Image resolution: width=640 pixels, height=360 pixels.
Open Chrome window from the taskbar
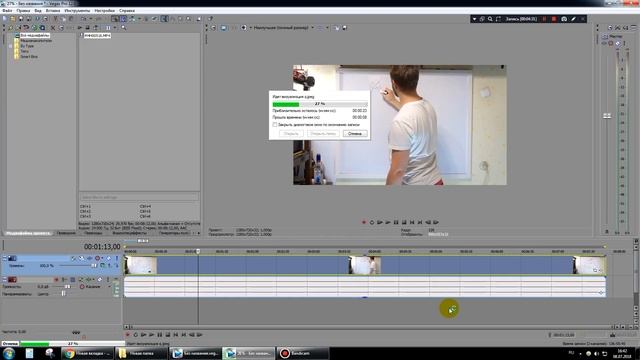(x=87, y=353)
